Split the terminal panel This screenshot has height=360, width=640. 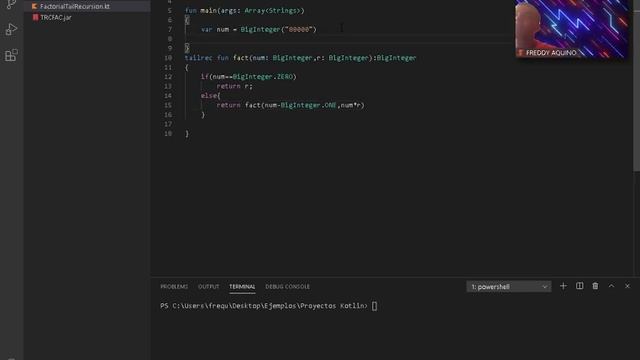579,286
